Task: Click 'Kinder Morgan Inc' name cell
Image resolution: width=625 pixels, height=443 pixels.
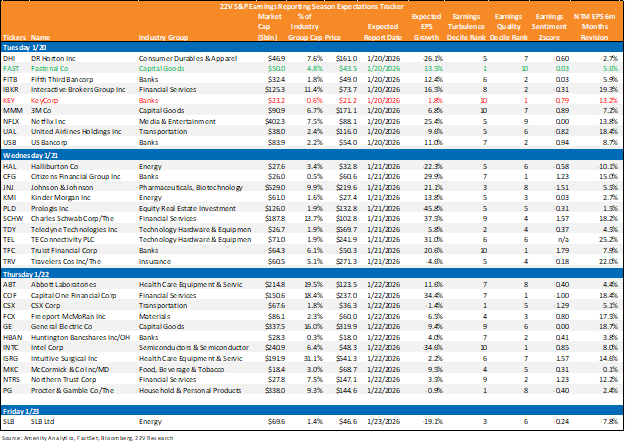Action: pyautogui.click(x=61, y=198)
